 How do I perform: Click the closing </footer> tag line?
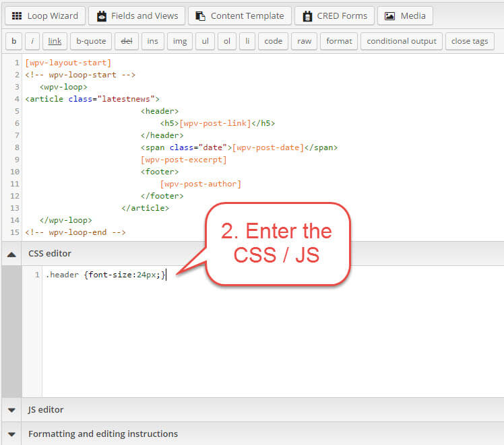point(162,196)
